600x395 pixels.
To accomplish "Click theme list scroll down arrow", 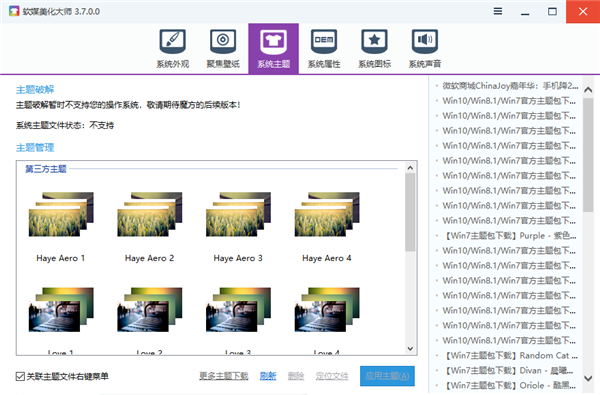I will click(410, 349).
